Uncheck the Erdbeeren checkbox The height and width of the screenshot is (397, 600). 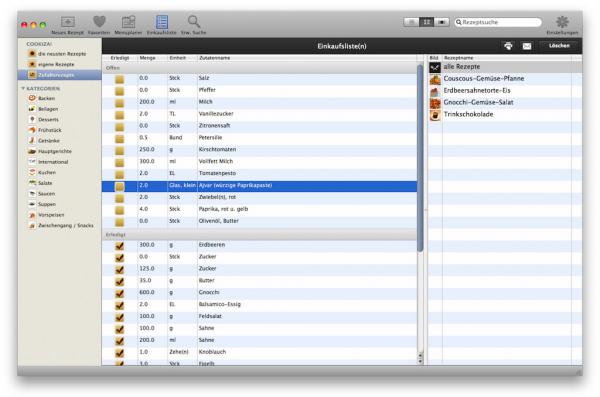pyautogui.click(x=120, y=246)
